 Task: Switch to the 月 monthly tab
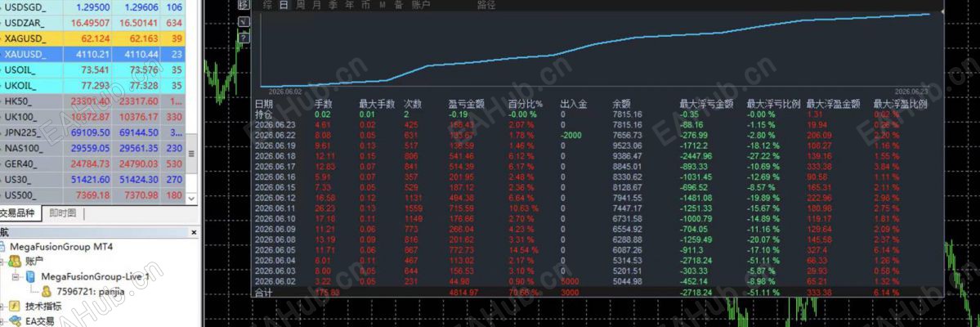pyautogui.click(x=316, y=5)
